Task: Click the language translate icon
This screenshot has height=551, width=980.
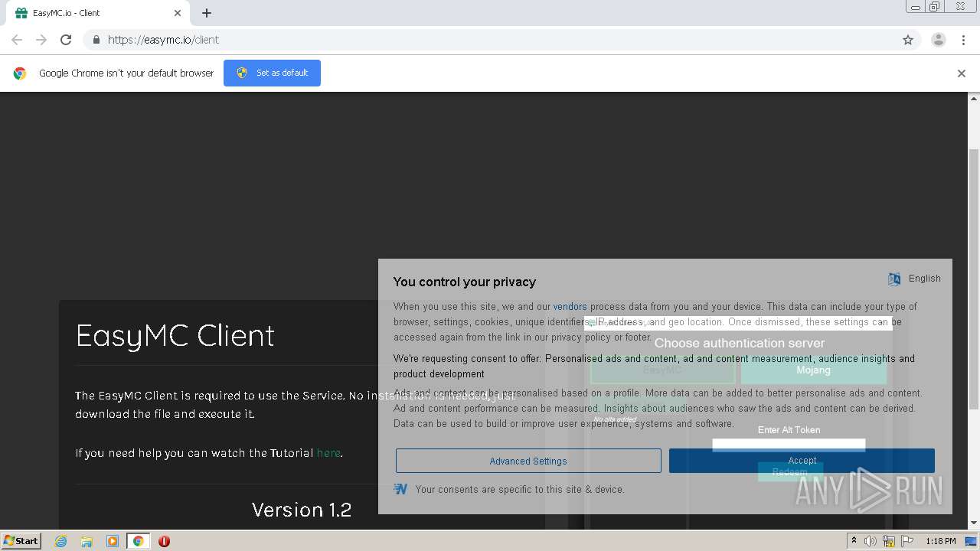Action: [x=894, y=279]
